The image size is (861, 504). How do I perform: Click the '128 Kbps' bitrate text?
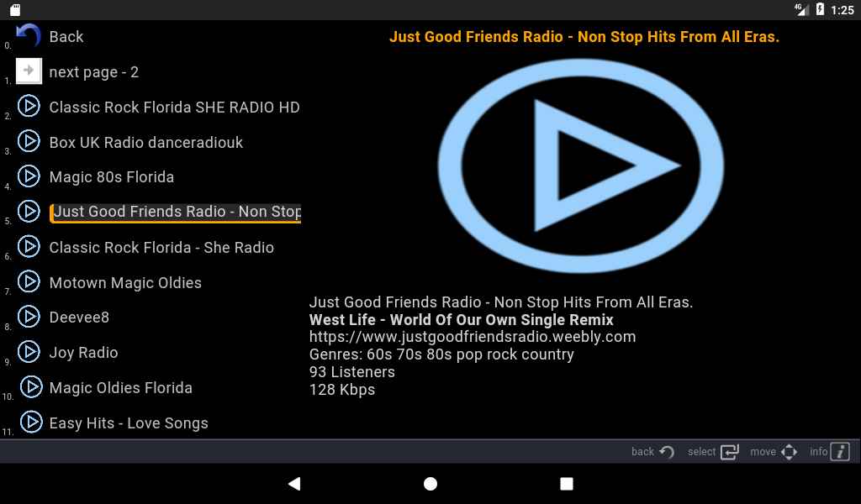[x=342, y=390]
